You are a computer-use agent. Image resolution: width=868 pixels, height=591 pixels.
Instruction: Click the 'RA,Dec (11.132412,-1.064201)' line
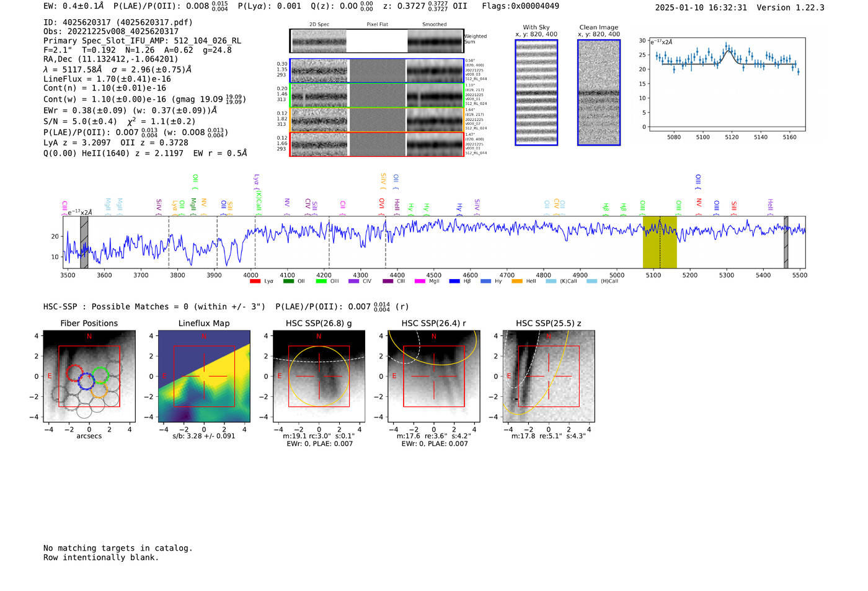[x=111, y=60]
